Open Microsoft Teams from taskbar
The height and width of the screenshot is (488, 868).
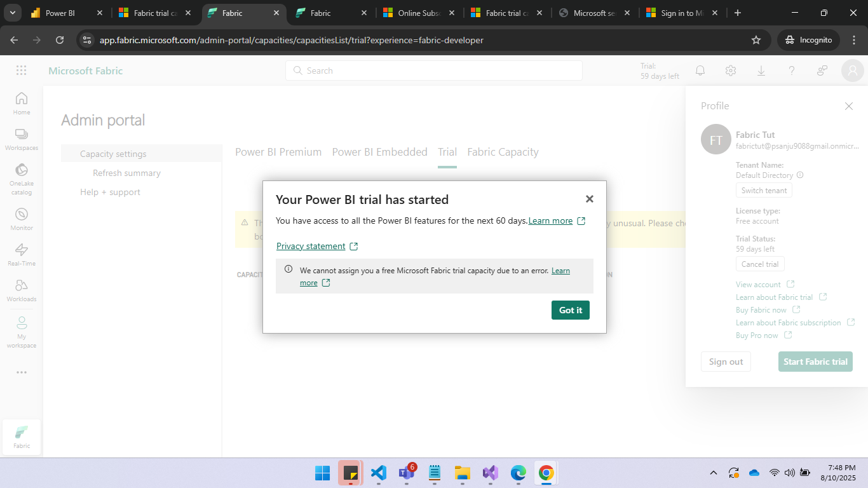point(407,473)
